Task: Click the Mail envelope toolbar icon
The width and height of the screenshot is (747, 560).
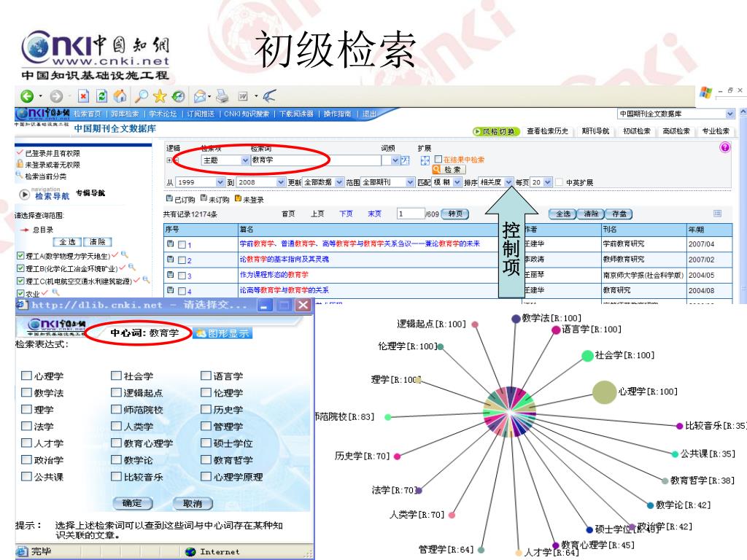Action: 200,97
